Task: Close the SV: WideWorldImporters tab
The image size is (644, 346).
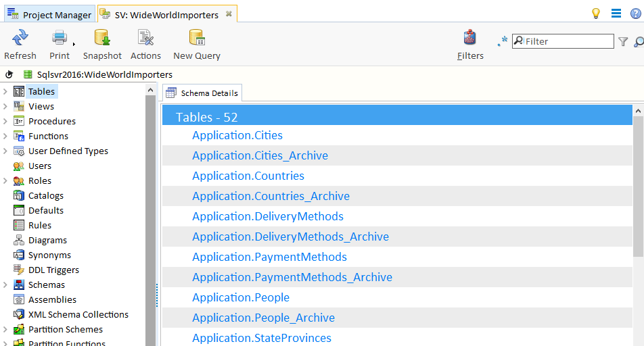Action: (x=229, y=14)
